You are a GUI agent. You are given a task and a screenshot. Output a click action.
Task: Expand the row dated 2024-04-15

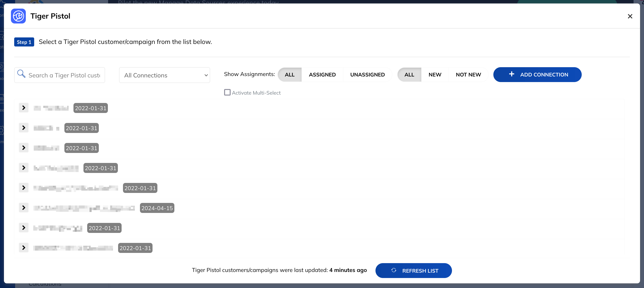[x=23, y=208]
